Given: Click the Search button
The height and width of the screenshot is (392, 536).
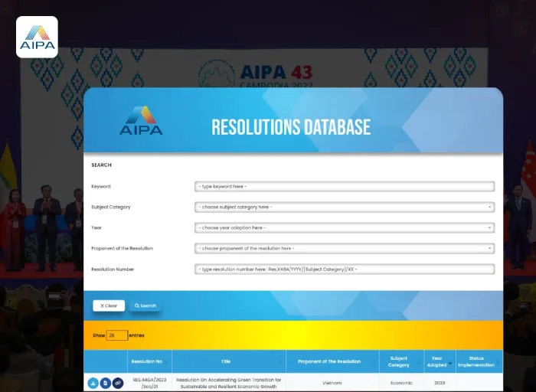Looking at the screenshot, I should 145,306.
